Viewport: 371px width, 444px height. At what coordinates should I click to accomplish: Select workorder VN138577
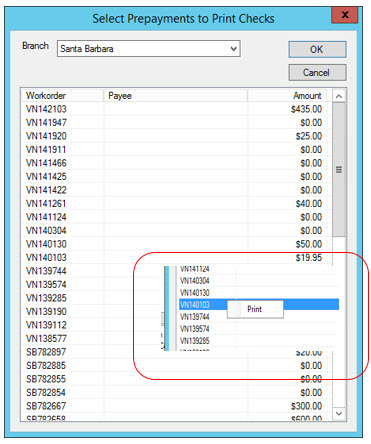click(x=46, y=339)
